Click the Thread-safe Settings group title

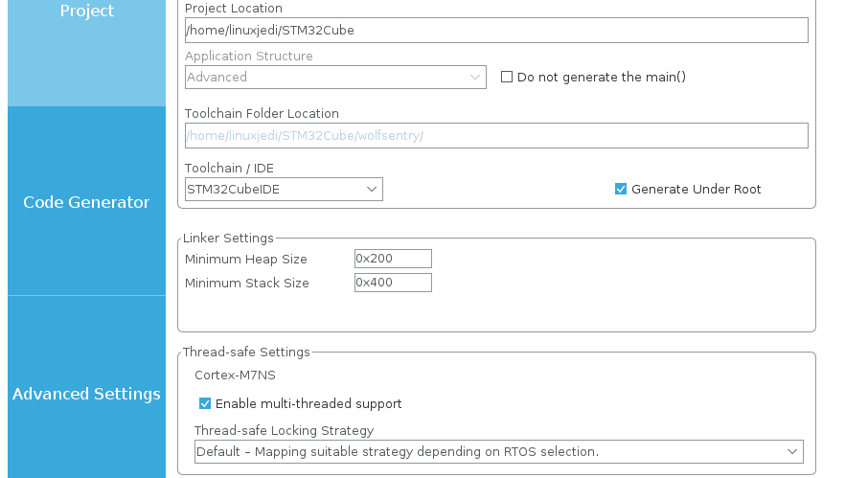tap(246, 352)
